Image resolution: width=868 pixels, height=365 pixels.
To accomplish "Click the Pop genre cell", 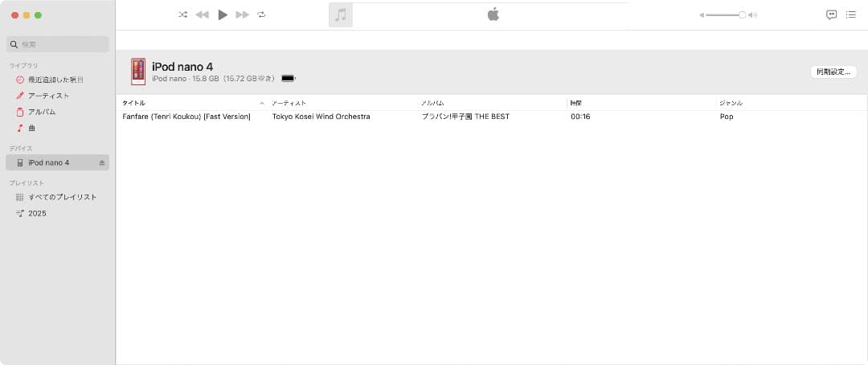I will click(727, 117).
